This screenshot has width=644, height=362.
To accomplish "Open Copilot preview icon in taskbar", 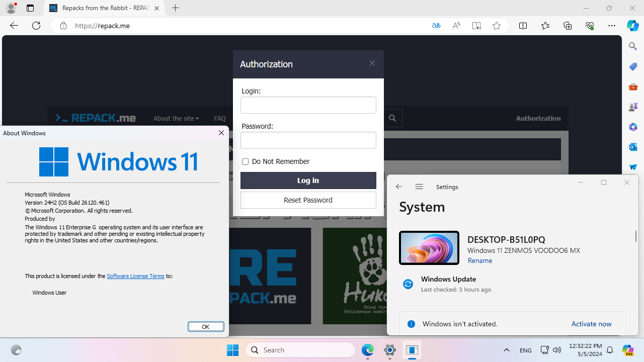I will point(627,350).
